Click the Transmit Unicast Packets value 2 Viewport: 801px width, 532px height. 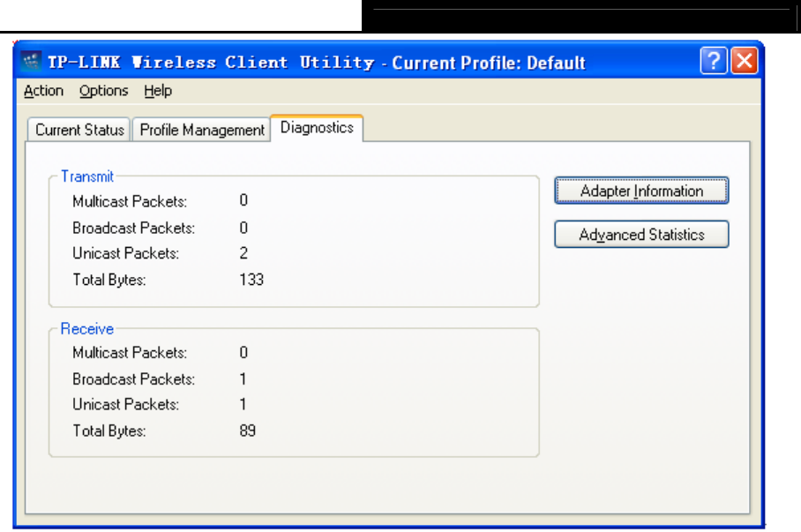tap(243, 253)
